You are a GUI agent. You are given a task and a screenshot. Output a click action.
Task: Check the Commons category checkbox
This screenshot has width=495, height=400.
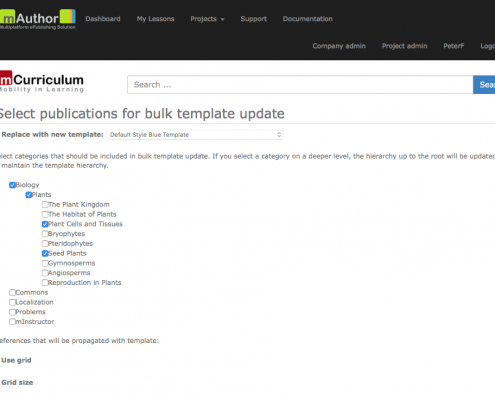point(12,292)
